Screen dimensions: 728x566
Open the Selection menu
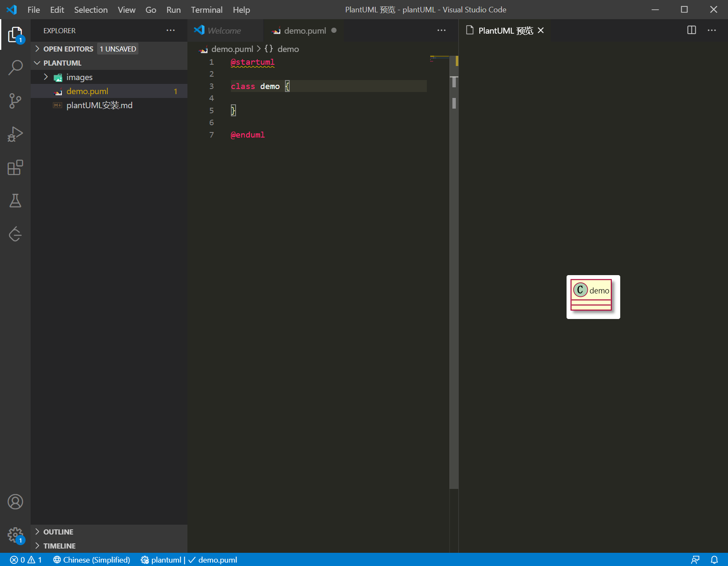(91, 9)
